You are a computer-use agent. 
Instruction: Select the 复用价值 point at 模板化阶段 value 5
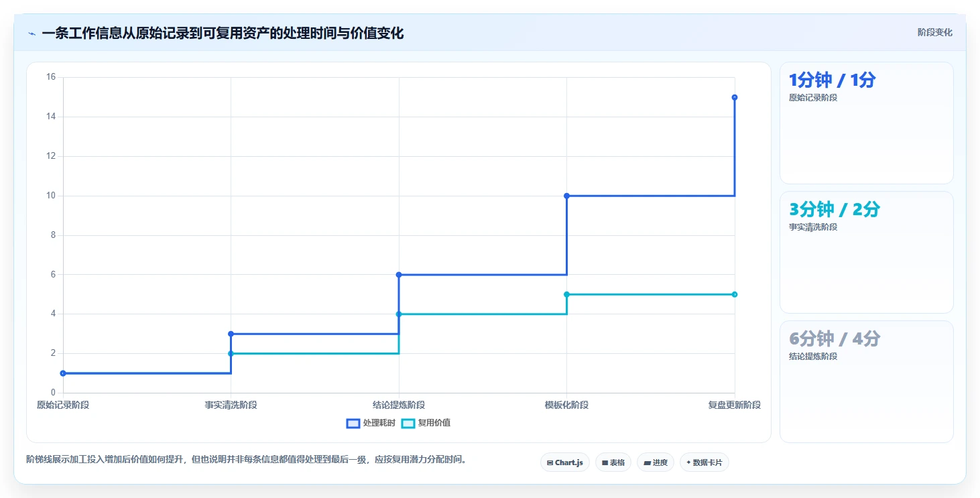pos(566,294)
